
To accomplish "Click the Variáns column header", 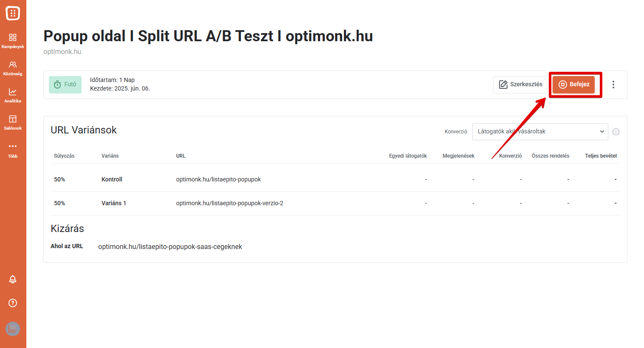I will (110, 156).
